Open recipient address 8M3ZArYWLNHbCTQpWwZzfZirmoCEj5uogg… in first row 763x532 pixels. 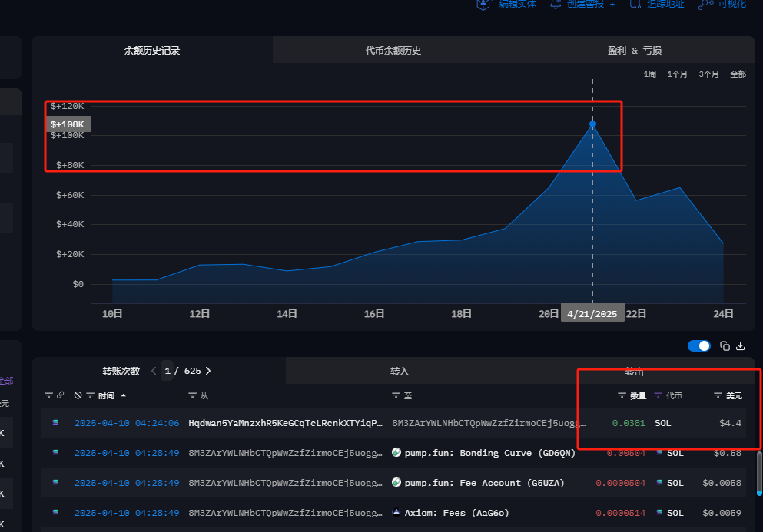pos(489,423)
